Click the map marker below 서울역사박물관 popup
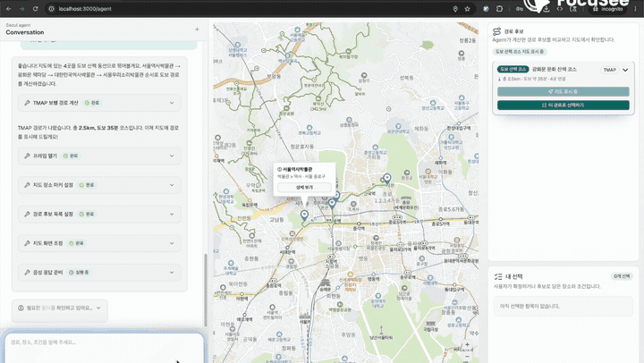Viewport: 644px width, 363px height. (304, 215)
